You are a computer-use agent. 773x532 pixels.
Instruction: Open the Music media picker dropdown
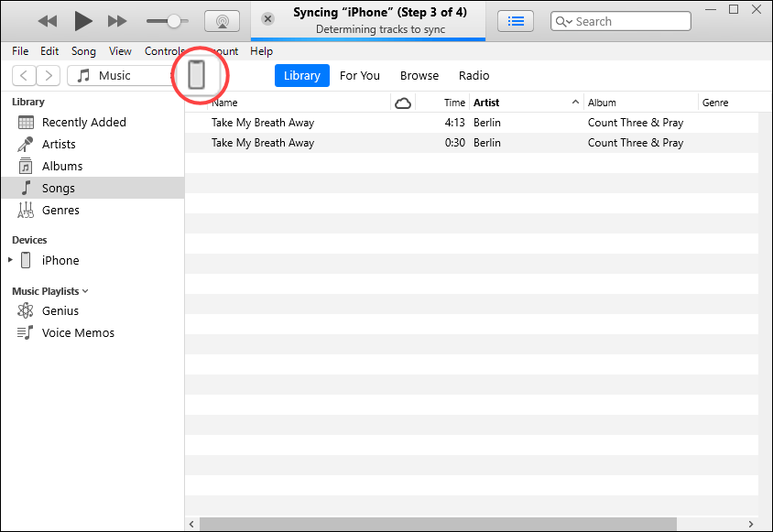[119, 76]
